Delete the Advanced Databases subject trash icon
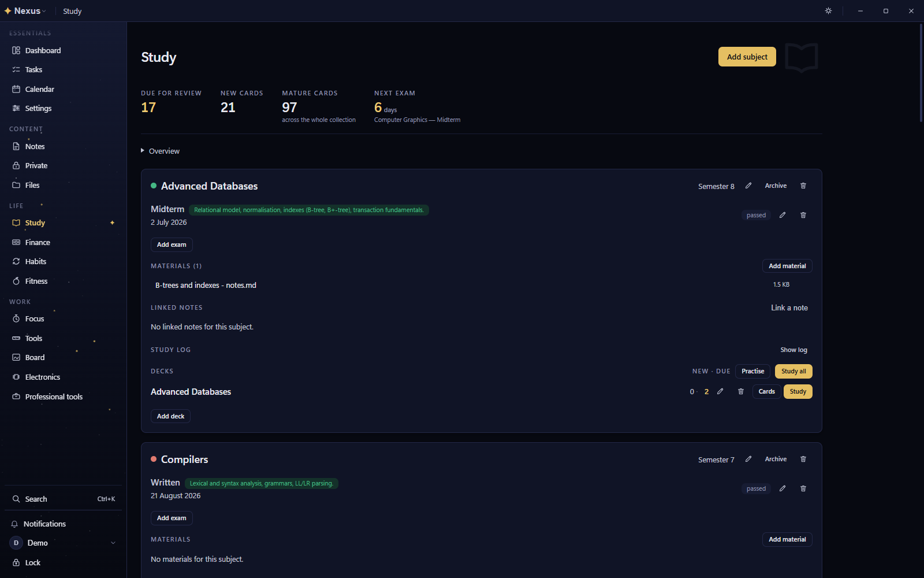924x578 pixels. click(x=803, y=186)
